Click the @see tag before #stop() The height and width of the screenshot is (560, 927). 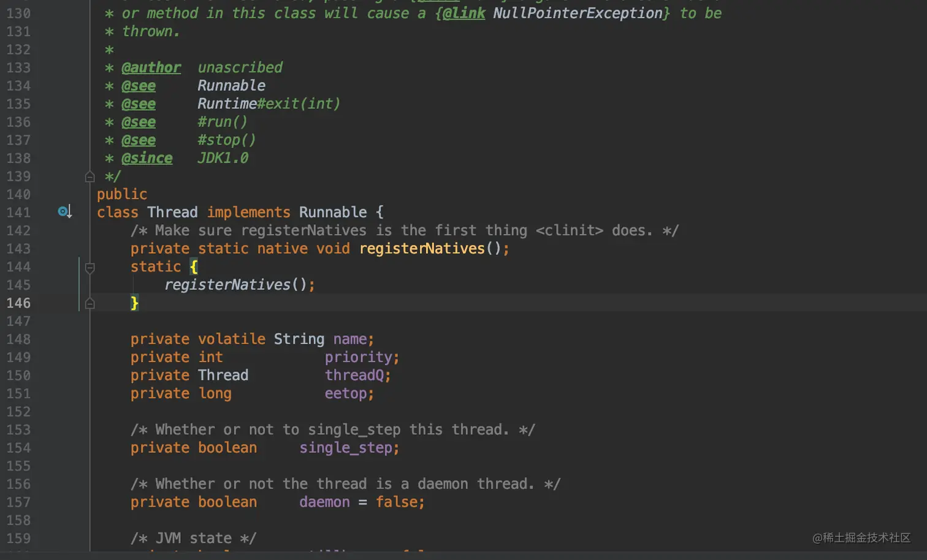(x=139, y=140)
